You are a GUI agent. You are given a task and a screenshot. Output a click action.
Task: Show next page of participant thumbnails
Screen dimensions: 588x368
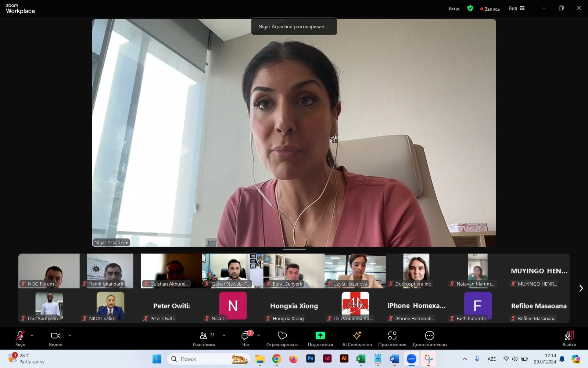(x=581, y=288)
